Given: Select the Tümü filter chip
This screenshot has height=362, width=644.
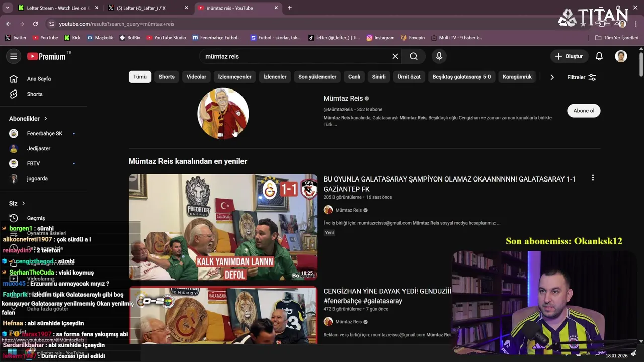Looking at the screenshot, I should click(x=140, y=77).
